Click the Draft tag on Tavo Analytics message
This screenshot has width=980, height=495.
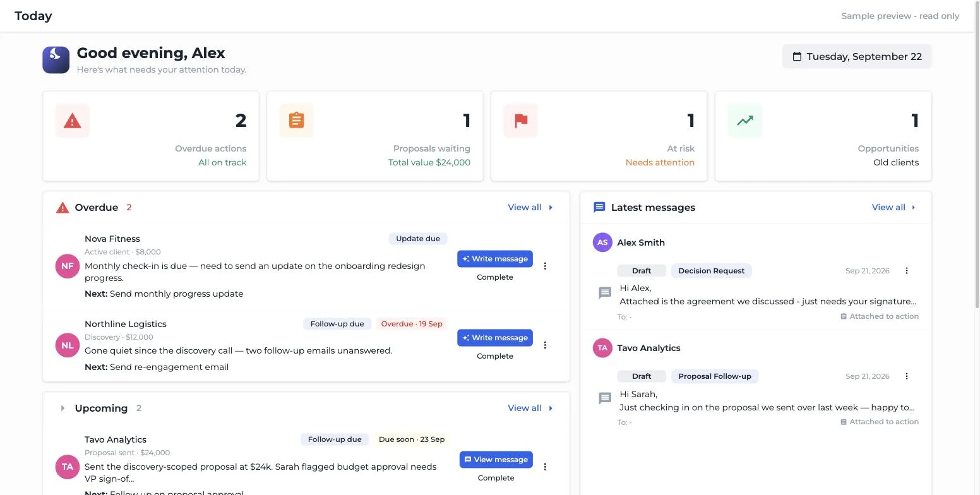(x=642, y=376)
